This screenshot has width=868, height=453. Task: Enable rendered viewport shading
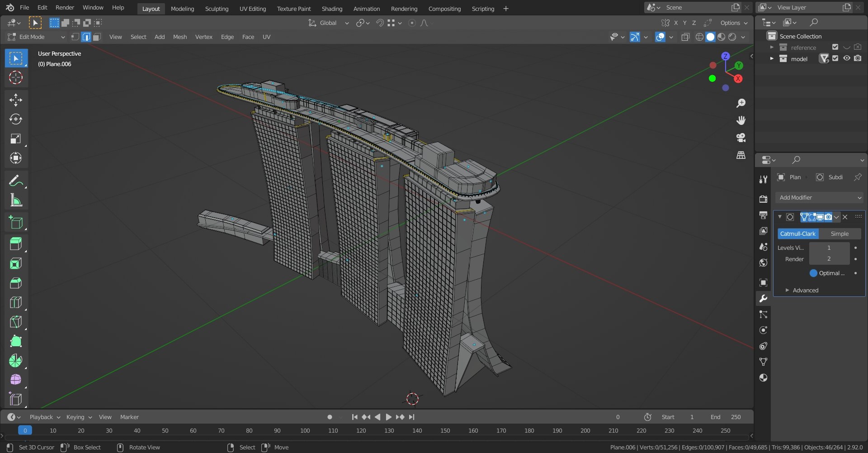(x=732, y=37)
